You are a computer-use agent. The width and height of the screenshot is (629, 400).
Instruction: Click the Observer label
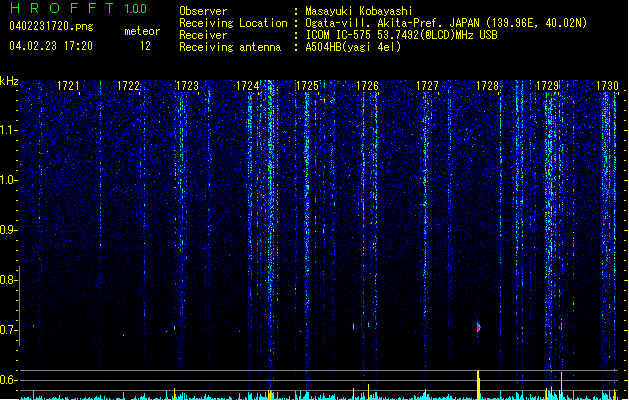203,11
